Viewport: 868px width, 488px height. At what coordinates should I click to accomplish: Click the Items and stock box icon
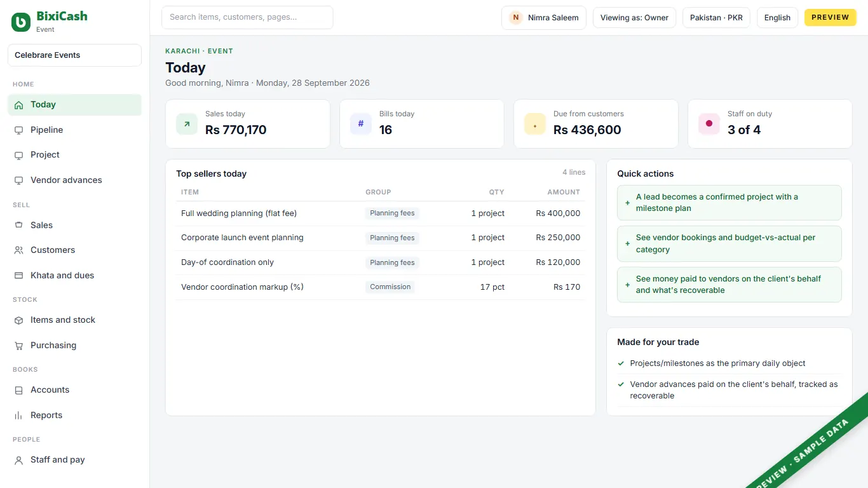pyautogui.click(x=18, y=320)
